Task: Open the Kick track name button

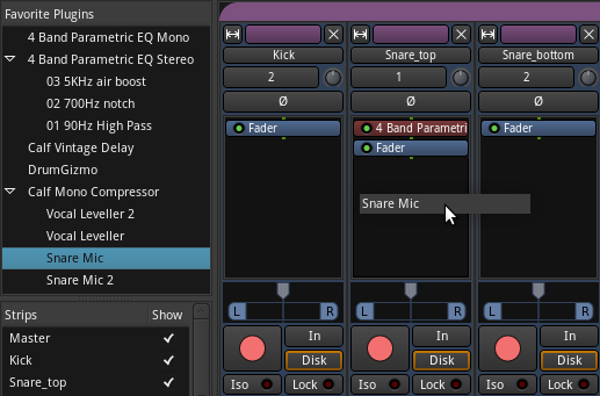Action: [283, 55]
